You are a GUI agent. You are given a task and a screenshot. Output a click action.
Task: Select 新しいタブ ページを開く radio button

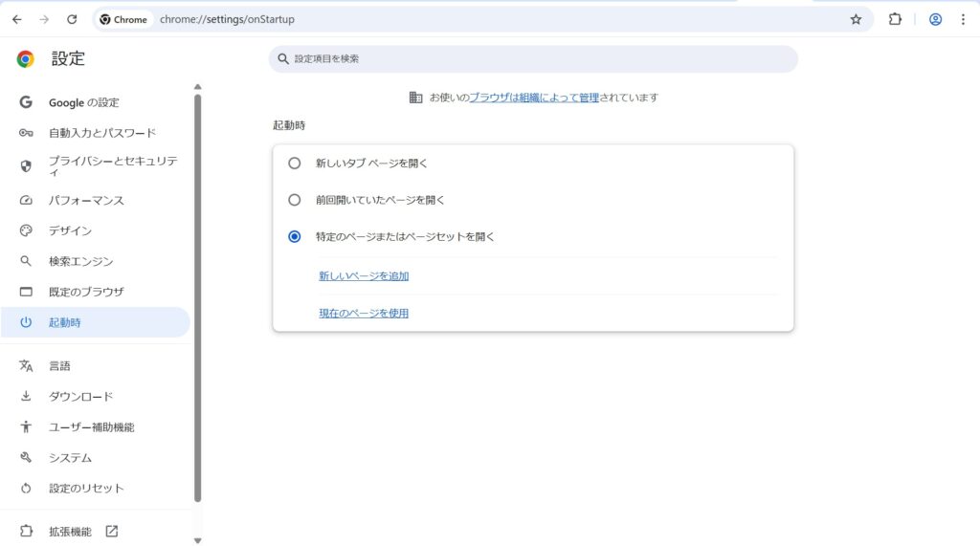click(x=295, y=164)
